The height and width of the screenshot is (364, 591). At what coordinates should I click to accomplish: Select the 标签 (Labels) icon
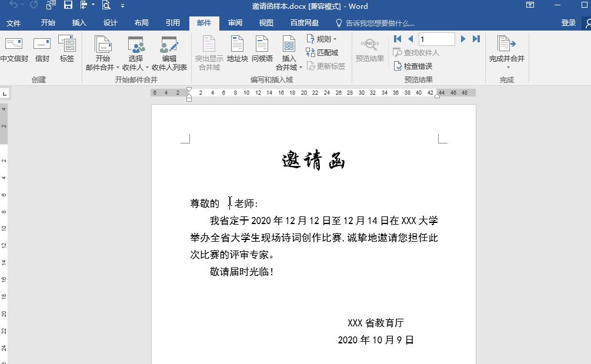pos(67,50)
